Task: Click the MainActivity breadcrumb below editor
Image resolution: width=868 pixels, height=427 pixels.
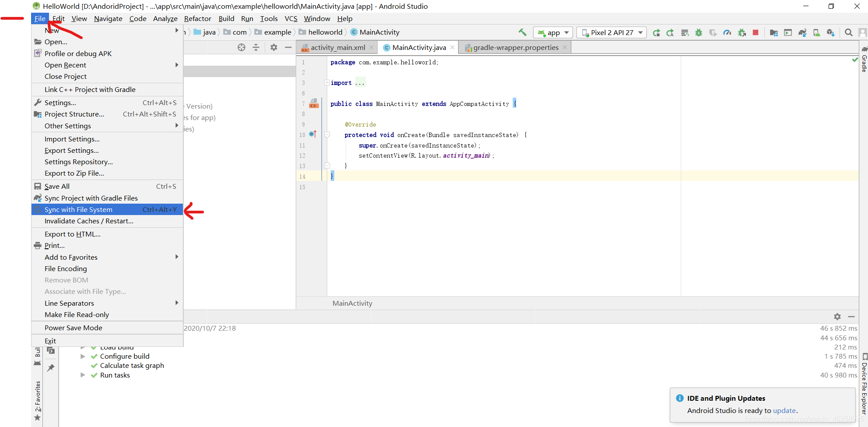Action: point(352,303)
